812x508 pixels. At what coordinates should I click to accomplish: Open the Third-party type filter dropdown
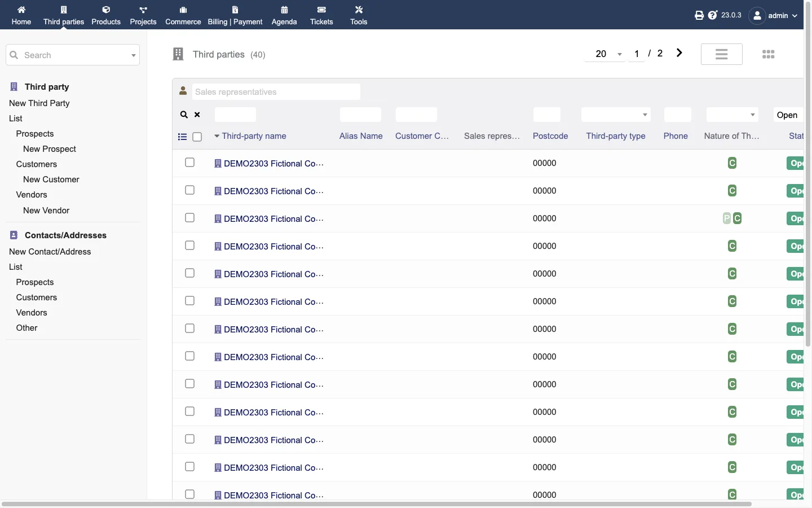(616, 115)
